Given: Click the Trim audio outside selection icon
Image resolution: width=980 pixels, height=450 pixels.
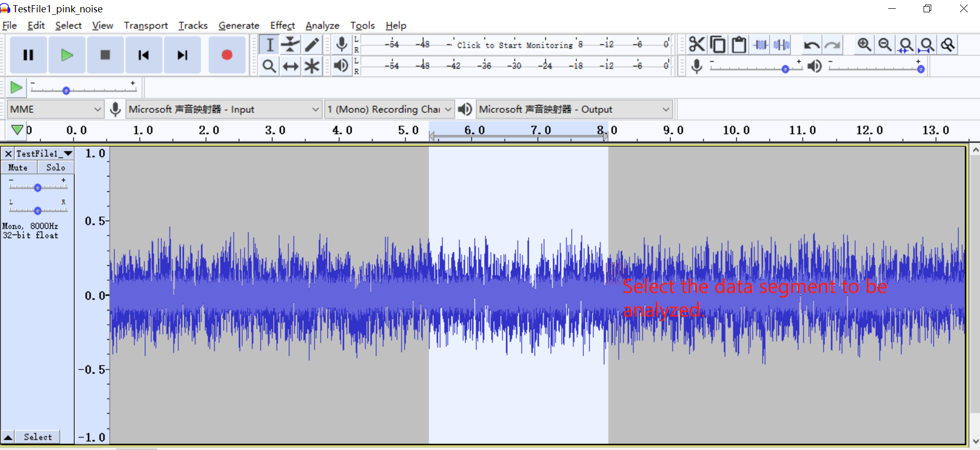Looking at the screenshot, I should [760, 45].
